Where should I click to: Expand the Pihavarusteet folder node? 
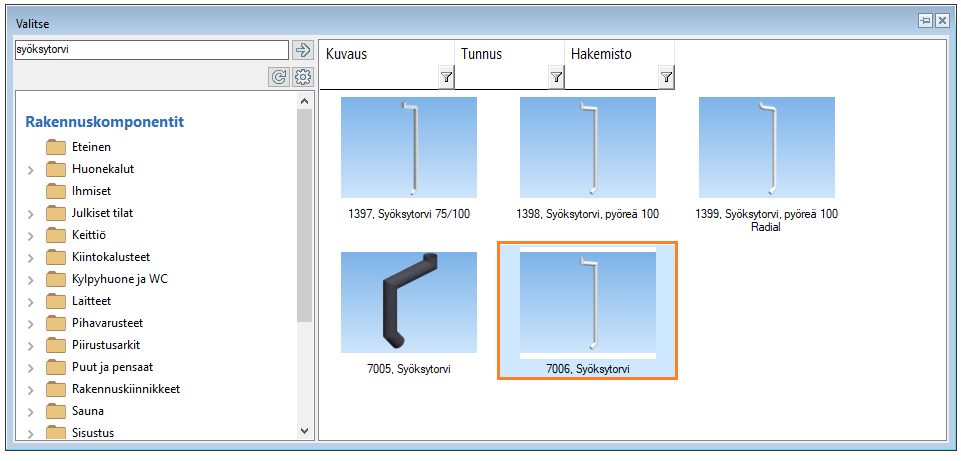[x=31, y=324]
